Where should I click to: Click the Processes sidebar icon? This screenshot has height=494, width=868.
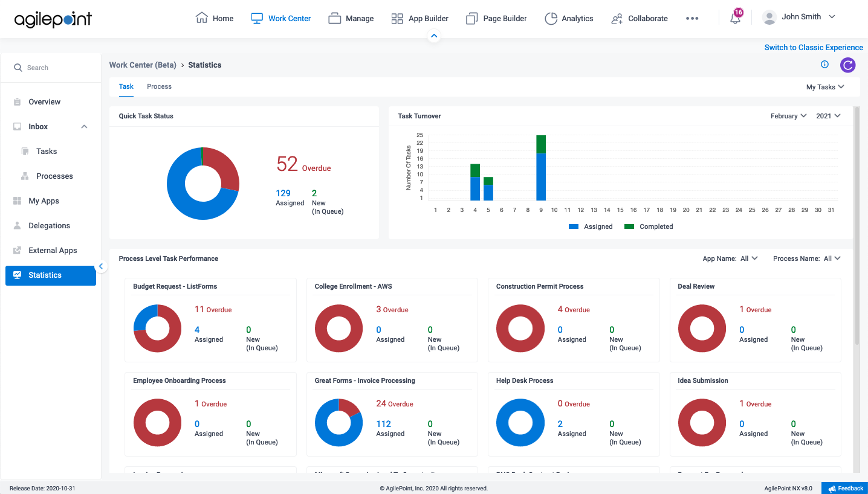point(25,176)
